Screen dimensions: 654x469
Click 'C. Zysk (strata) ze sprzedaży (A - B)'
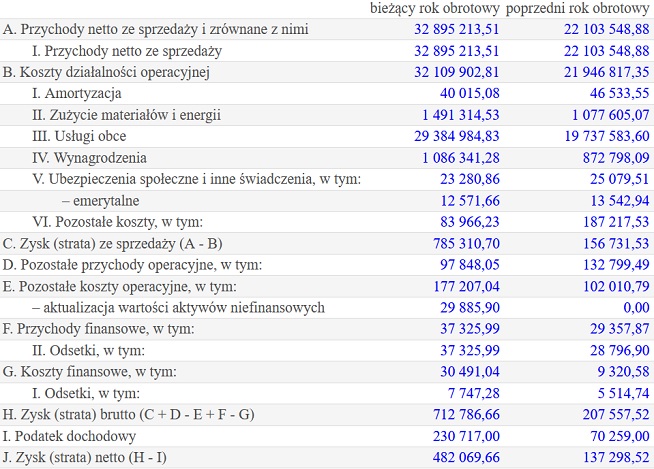point(112,244)
